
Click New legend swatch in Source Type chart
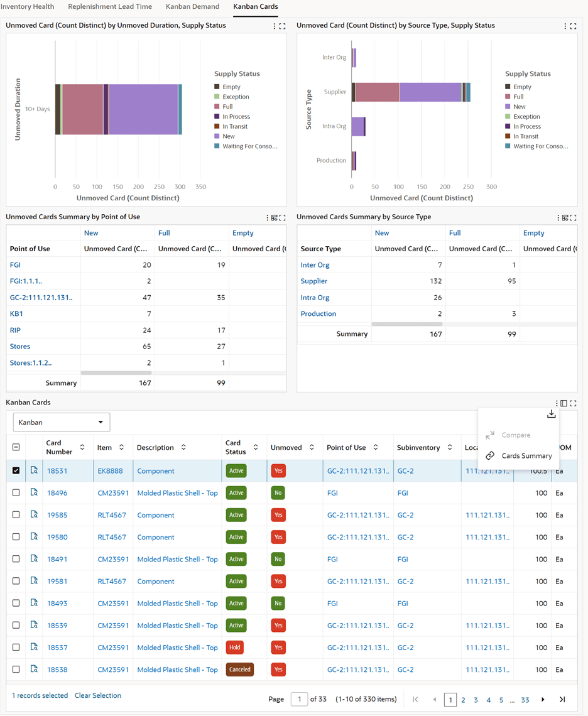tap(508, 106)
